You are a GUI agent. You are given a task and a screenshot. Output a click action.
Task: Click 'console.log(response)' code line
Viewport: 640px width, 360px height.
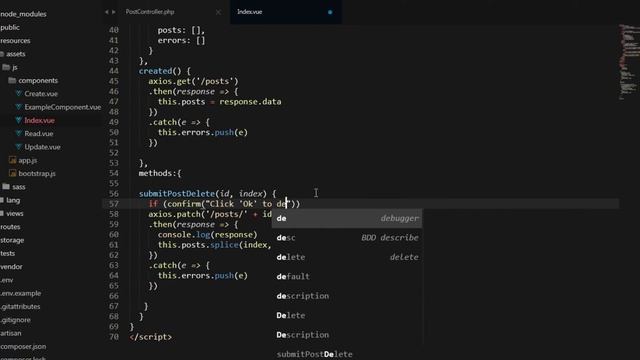(207, 235)
